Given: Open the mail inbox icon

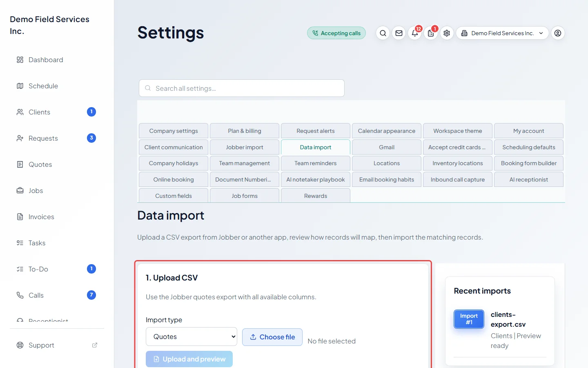Looking at the screenshot, I should pyautogui.click(x=399, y=33).
